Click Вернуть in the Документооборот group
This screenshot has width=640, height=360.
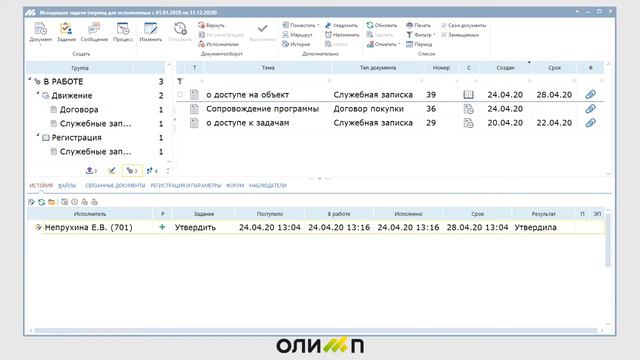coord(211,25)
